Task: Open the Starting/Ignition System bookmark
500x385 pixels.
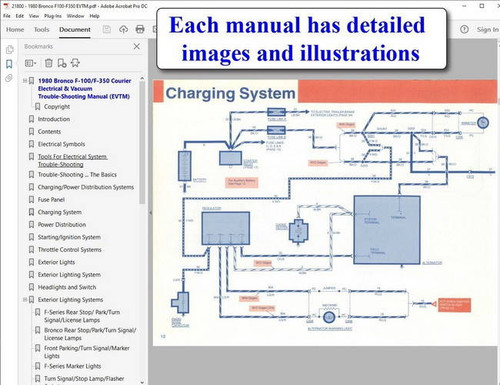Action: pyautogui.click(x=69, y=237)
